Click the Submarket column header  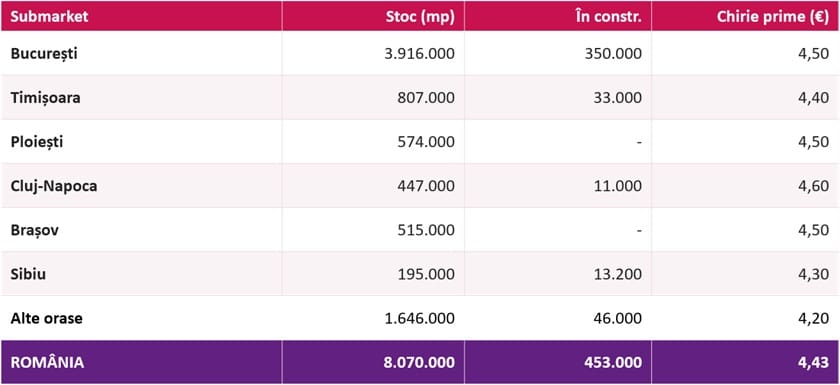click(x=49, y=17)
